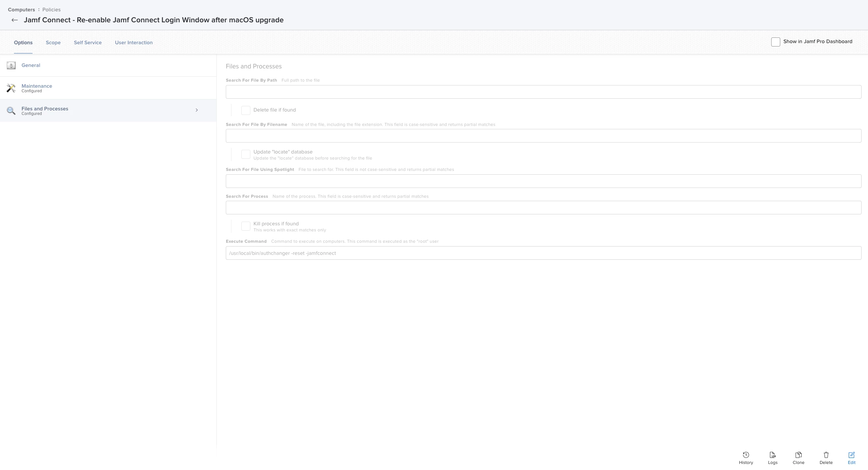Click the Execute Command input field
The width and height of the screenshot is (868, 470).
point(543,253)
